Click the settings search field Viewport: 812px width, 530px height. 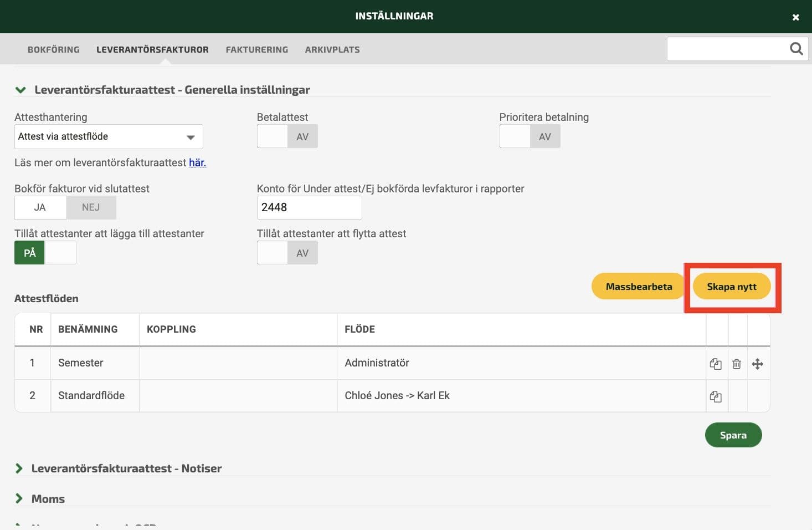727,49
